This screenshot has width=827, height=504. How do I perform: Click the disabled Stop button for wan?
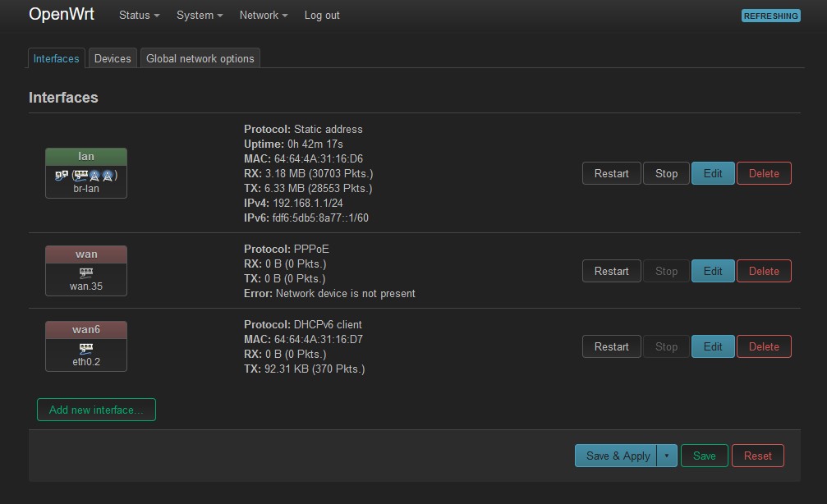point(666,271)
